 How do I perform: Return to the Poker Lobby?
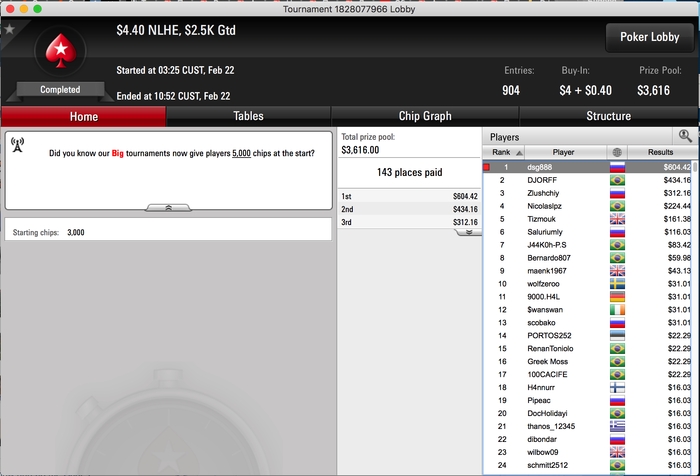pyautogui.click(x=650, y=38)
